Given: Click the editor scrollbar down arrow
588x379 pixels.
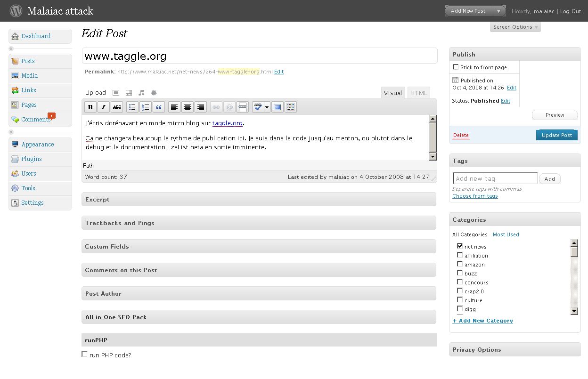Looking at the screenshot, I should pyautogui.click(x=433, y=156).
